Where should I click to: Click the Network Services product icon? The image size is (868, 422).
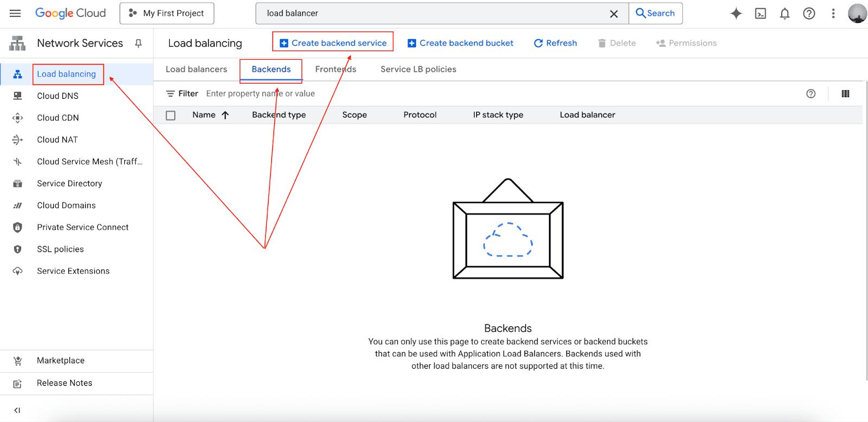point(17,43)
